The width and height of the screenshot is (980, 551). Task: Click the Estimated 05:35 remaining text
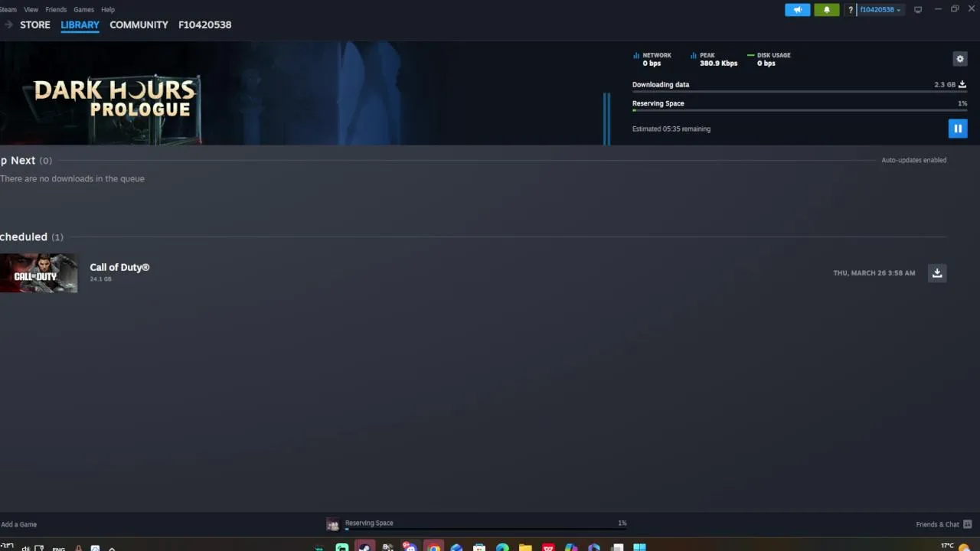[671, 129]
